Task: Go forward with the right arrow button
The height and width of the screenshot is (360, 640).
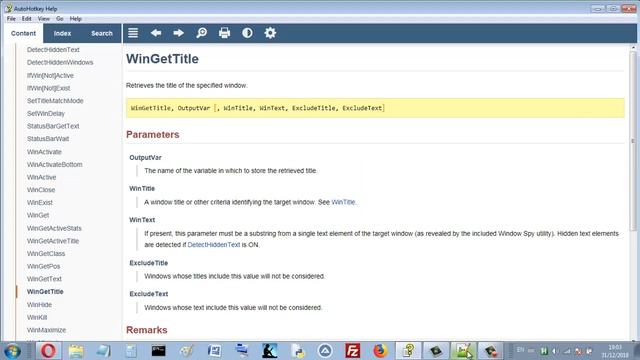Action: tap(178, 33)
